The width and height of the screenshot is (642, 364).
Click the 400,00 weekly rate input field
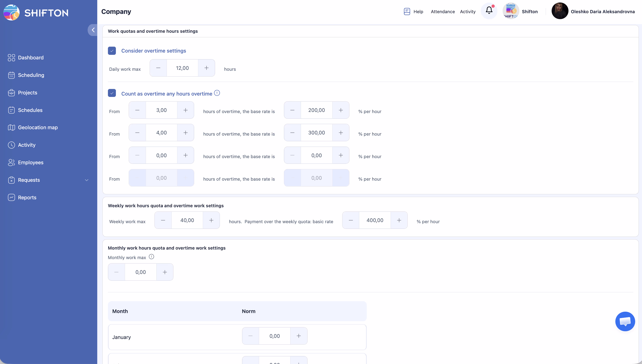pos(375,220)
